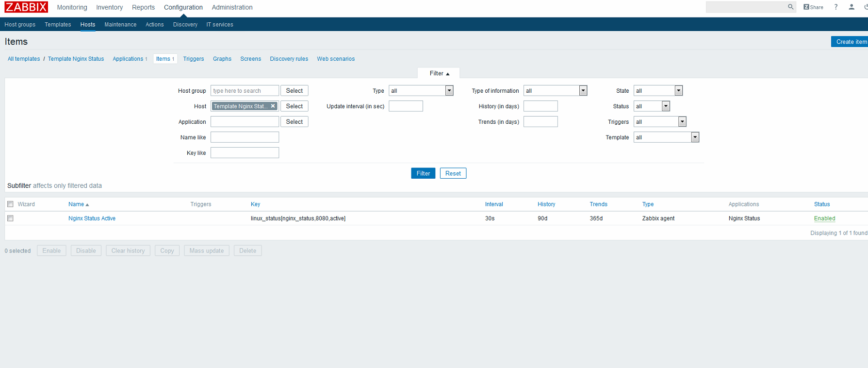Screen dimensions: 868x368
Task: Sort by Interval column header
Action: click(494, 204)
